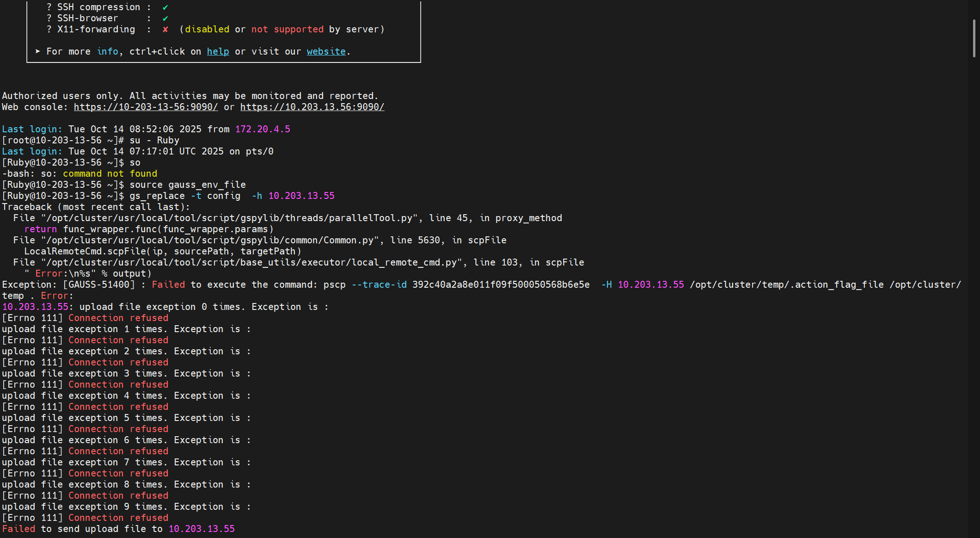Click the Common.py file path in the traceback
Screen dimensions: 980x538
[x=209, y=241]
